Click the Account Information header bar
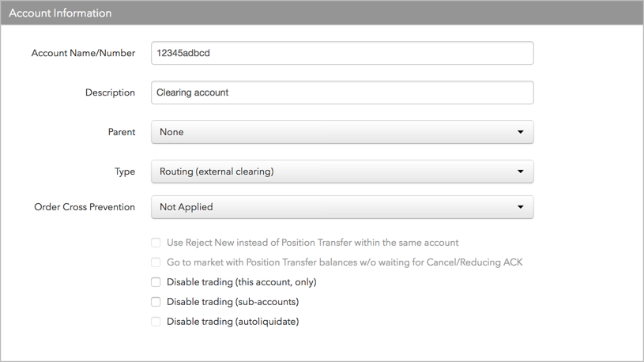The width and height of the screenshot is (644, 362). click(x=322, y=13)
